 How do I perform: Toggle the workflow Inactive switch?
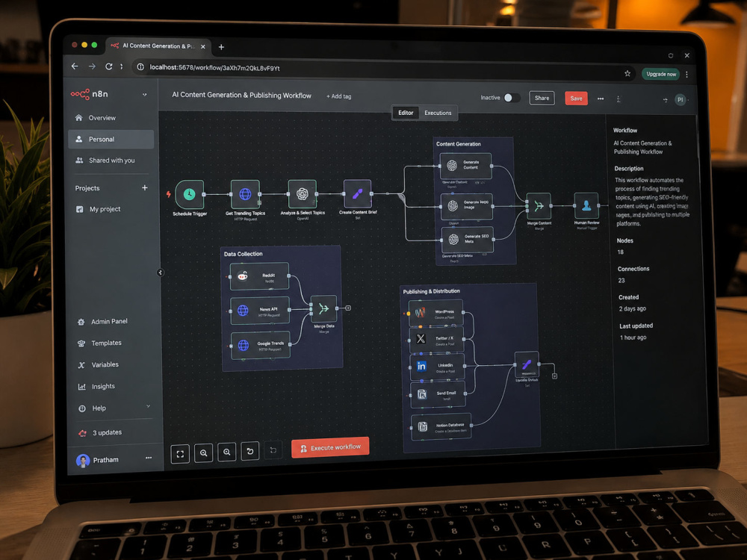click(x=512, y=98)
